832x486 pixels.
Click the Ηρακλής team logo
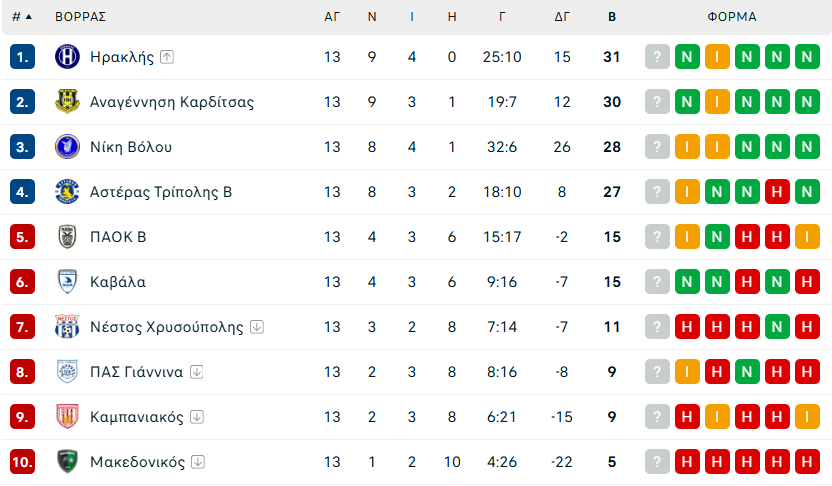(x=66, y=57)
